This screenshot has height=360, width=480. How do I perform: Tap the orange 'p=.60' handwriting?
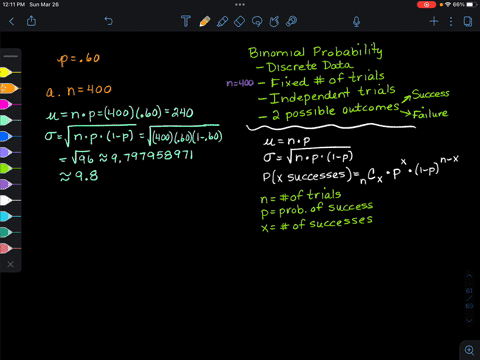point(78,59)
